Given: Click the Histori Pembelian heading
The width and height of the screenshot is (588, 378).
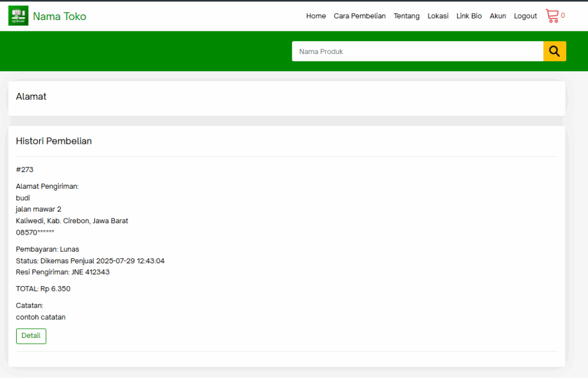Looking at the screenshot, I should click(53, 141).
